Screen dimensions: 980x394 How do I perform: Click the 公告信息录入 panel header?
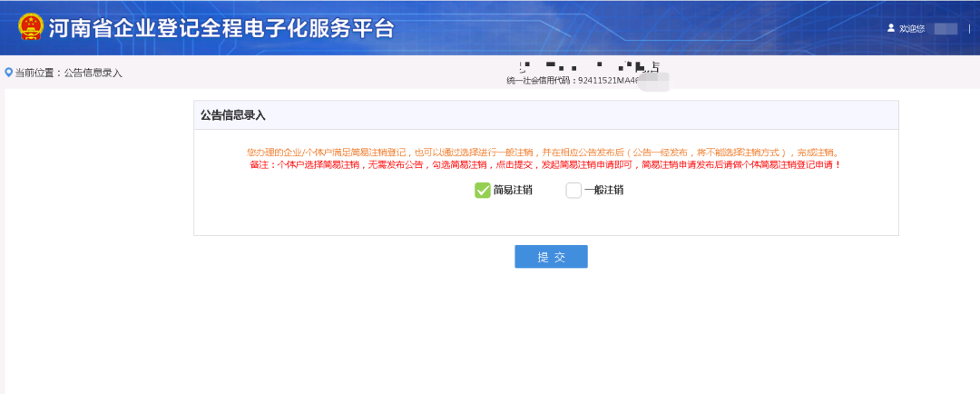pos(233,115)
